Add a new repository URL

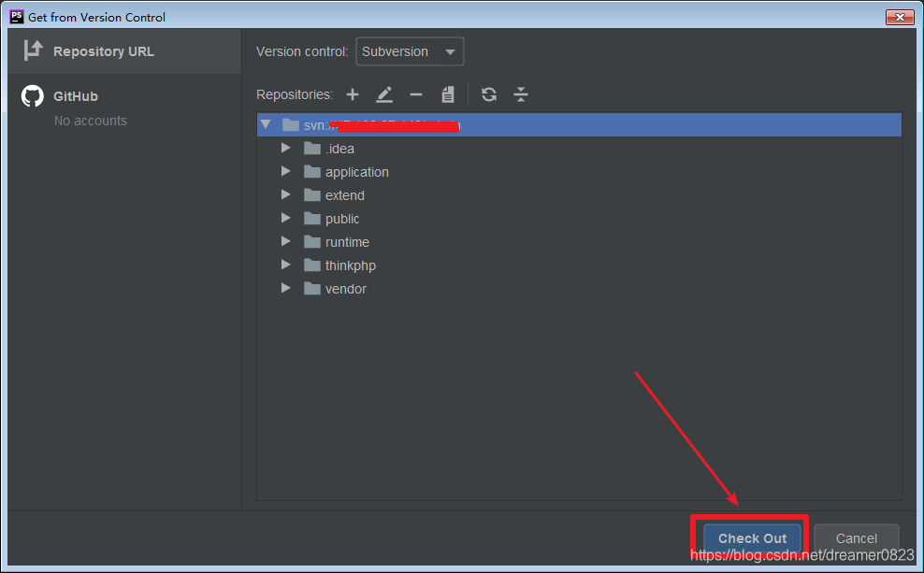point(353,94)
